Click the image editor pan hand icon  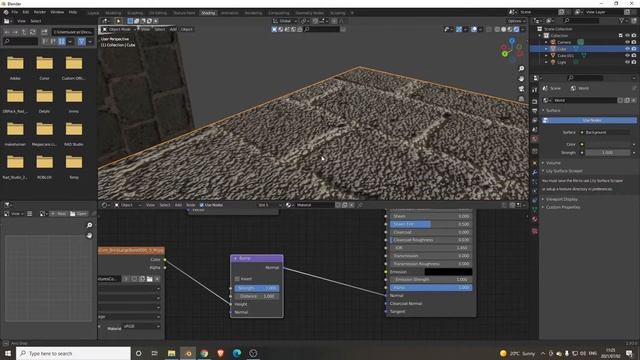point(89,236)
